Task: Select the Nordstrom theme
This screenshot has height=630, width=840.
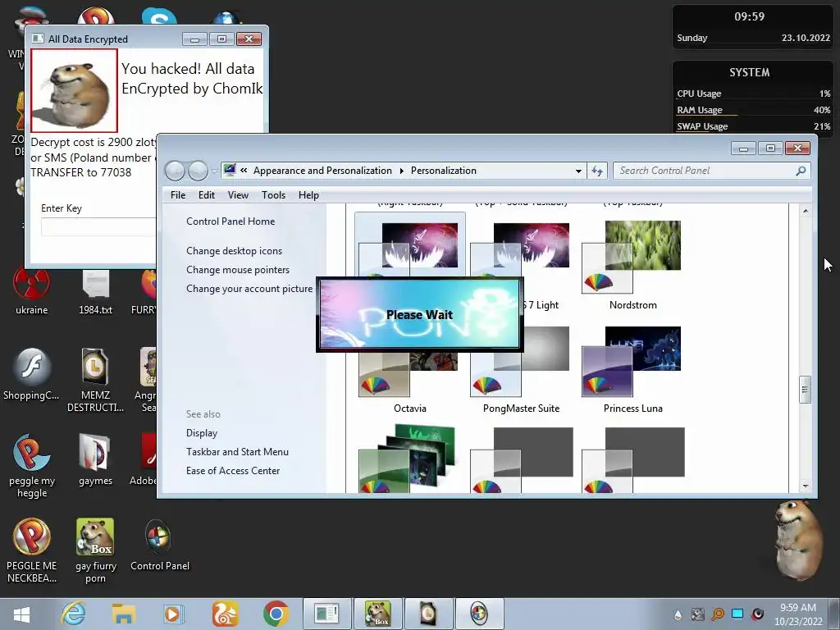Action: point(632,265)
